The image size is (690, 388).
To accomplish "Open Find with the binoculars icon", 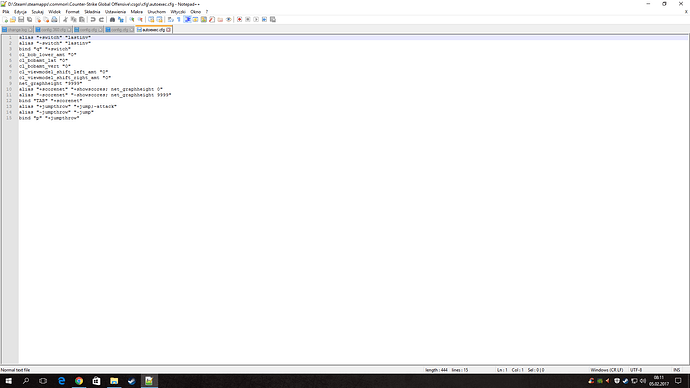I will click(x=112, y=19).
